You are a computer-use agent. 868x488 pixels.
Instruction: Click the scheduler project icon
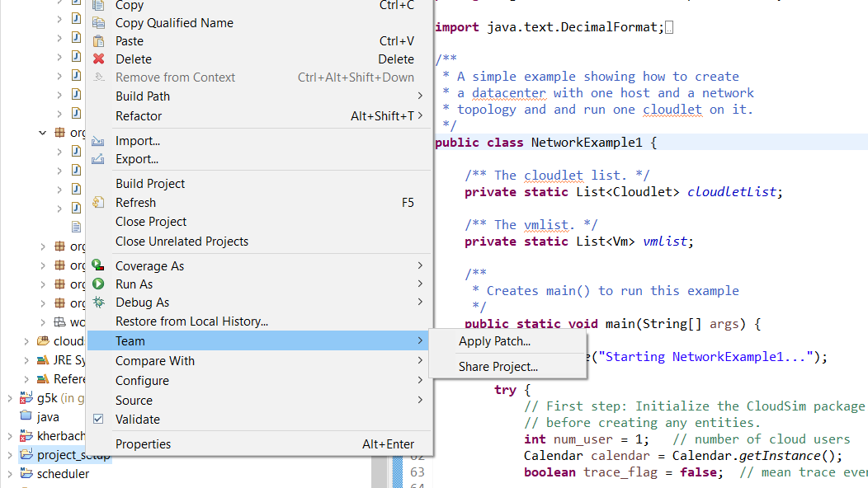click(26, 474)
